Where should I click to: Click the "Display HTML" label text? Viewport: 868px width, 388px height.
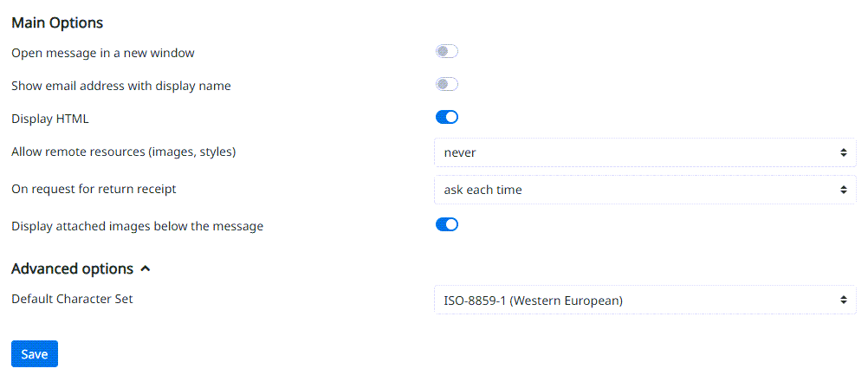click(50, 119)
